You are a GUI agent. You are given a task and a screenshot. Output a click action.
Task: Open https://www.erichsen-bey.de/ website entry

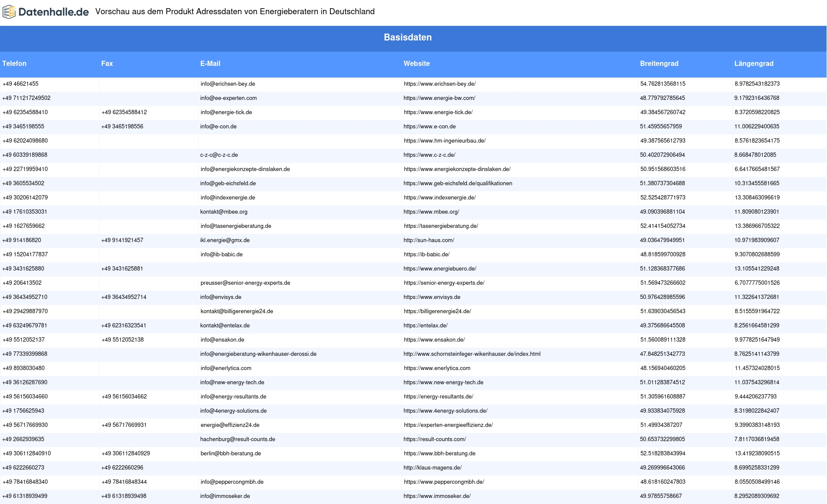click(440, 84)
